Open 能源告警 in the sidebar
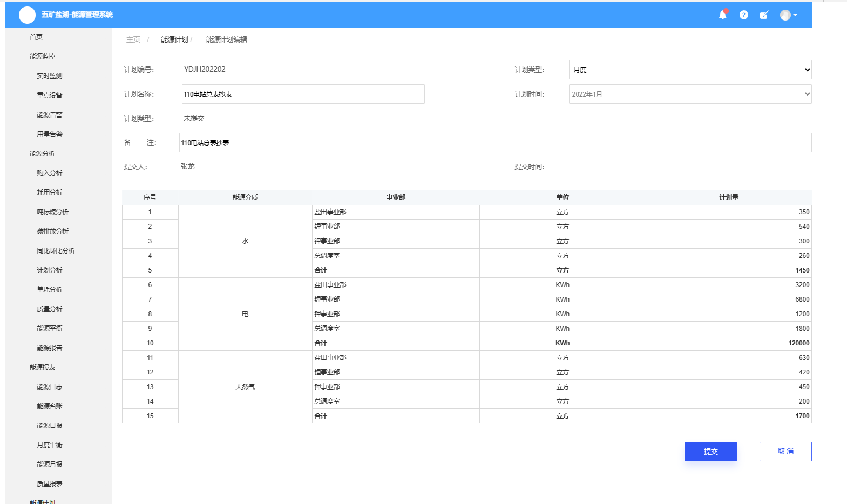 click(50, 114)
